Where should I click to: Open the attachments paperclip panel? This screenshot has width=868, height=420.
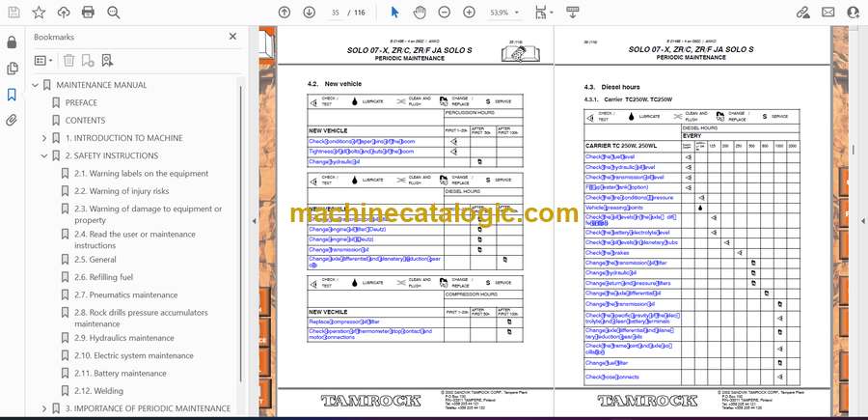[12, 121]
